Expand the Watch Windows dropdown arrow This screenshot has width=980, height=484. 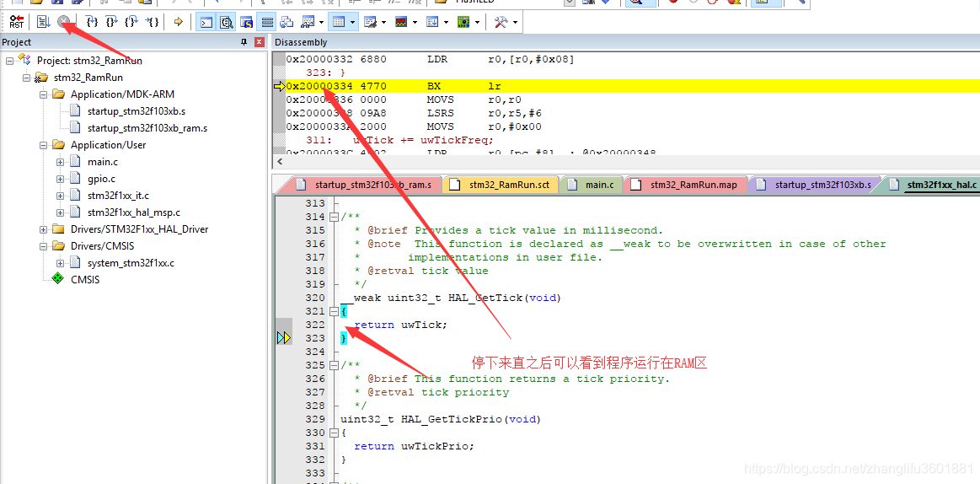(321, 23)
